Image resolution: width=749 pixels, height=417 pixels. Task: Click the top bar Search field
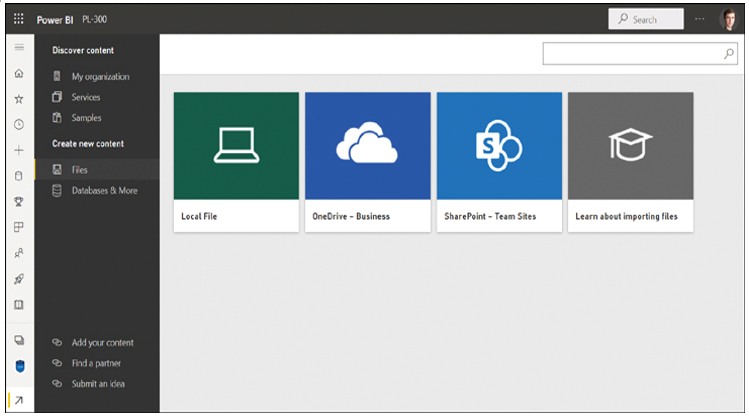click(646, 19)
